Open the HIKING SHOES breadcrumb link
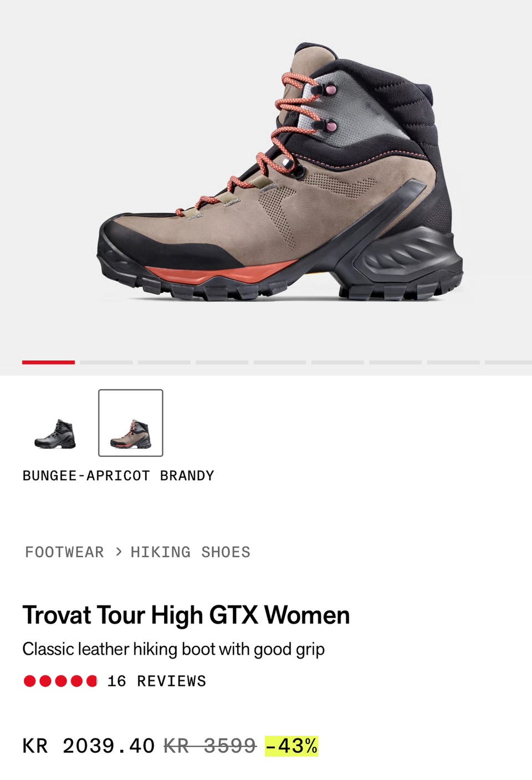 click(x=191, y=552)
